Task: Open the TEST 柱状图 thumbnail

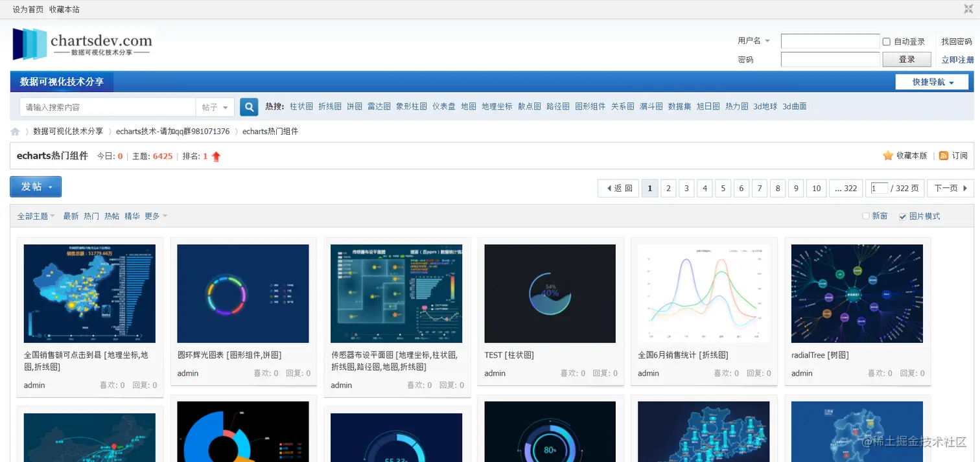Action: tap(550, 294)
